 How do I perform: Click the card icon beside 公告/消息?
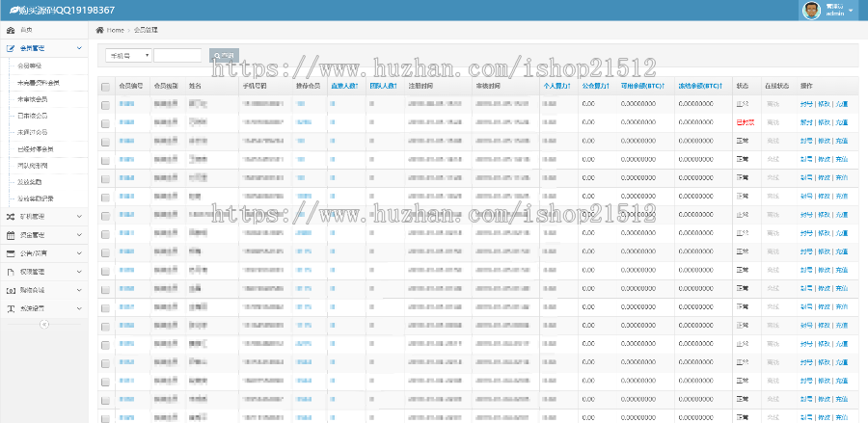[x=11, y=253]
